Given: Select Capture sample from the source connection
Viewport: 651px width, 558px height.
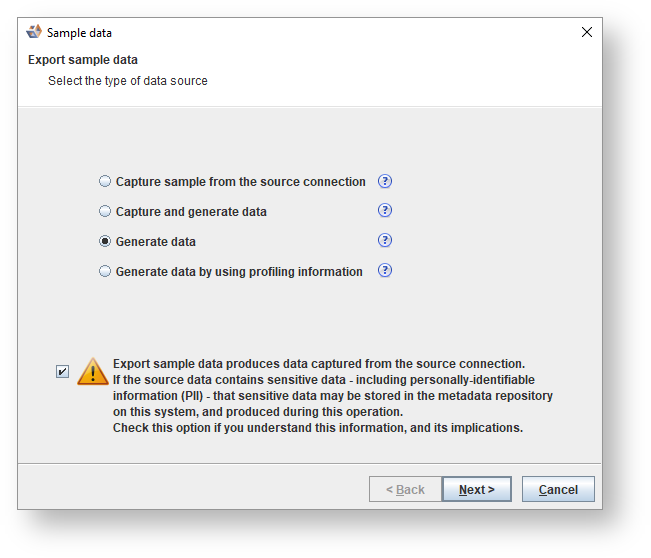Looking at the screenshot, I should click(x=105, y=182).
